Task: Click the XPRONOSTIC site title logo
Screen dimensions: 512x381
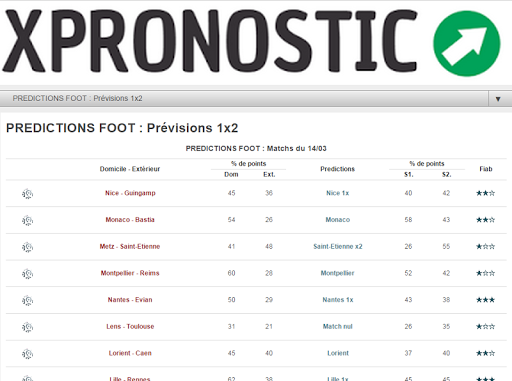Action: click(210, 41)
